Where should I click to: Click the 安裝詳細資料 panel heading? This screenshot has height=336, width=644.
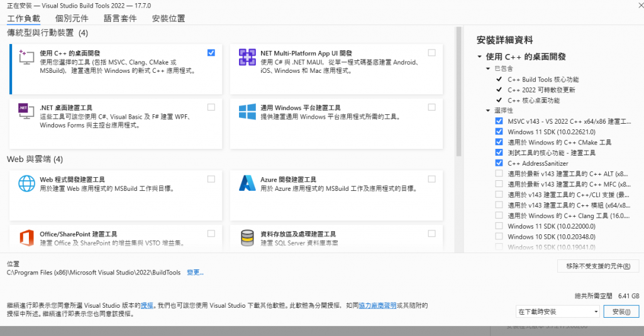coord(505,40)
